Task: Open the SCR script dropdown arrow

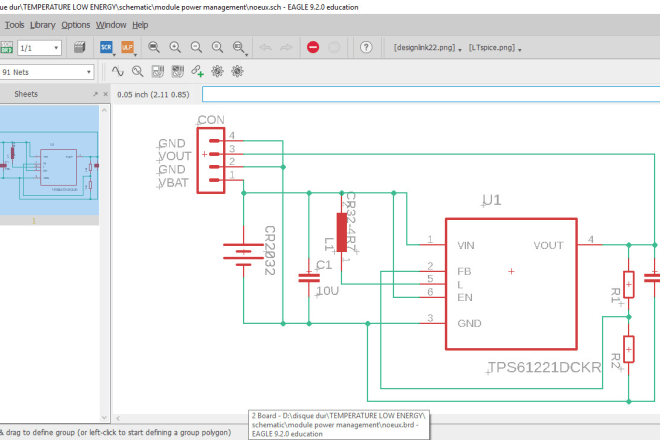Action: [x=114, y=55]
